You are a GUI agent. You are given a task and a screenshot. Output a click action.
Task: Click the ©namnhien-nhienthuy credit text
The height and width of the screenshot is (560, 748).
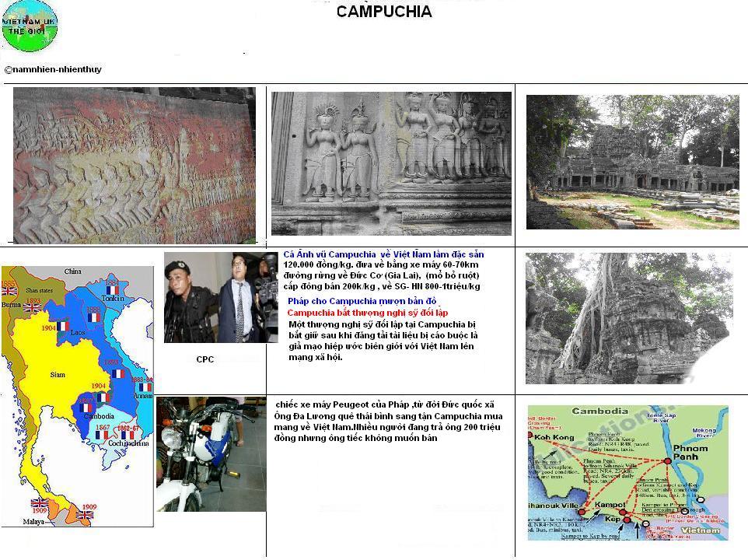pyautogui.click(x=53, y=69)
